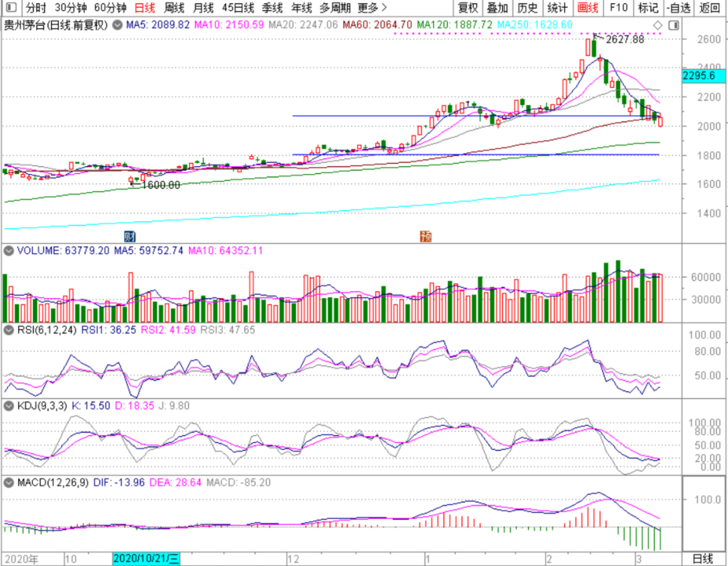
Task: Select the 日线 daily period tab
Action: [145, 8]
